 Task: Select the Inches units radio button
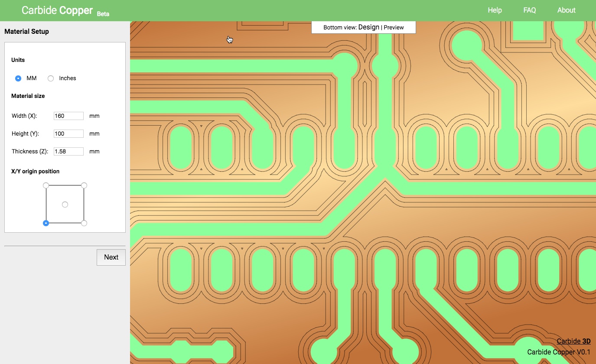pos(51,78)
